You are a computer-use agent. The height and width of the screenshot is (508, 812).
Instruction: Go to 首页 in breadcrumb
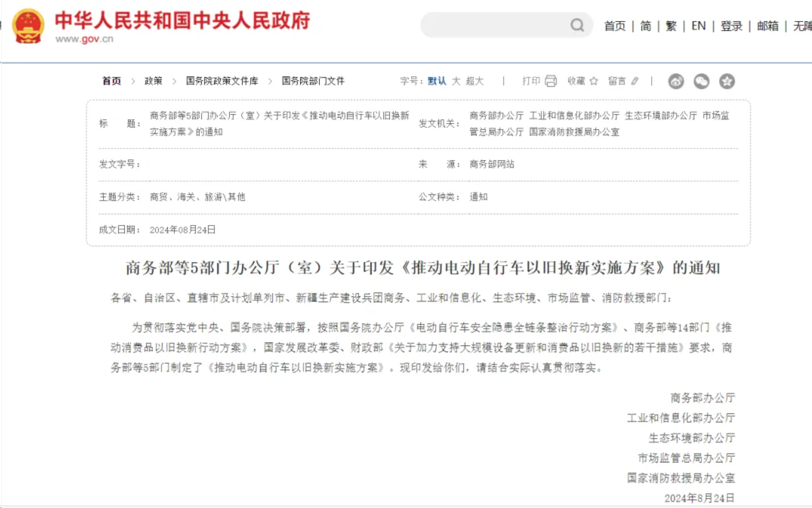pyautogui.click(x=112, y=81)
